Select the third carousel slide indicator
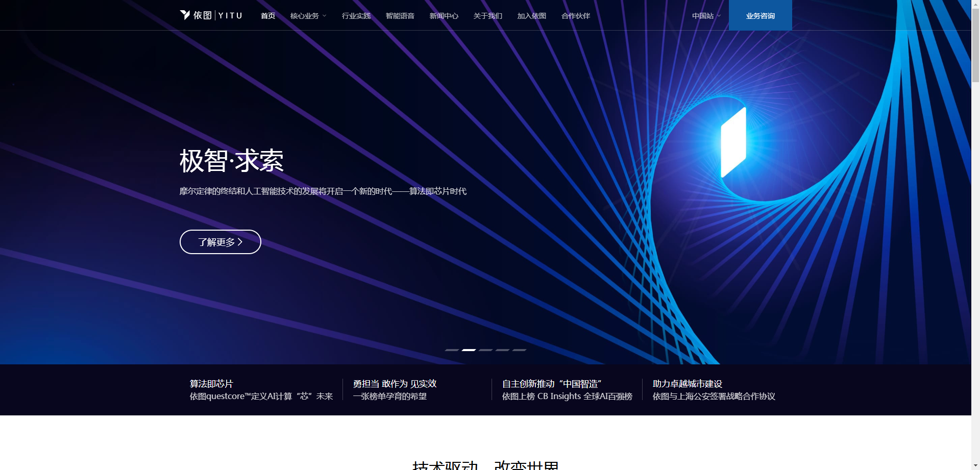980x470 pixels. (485, 350)
